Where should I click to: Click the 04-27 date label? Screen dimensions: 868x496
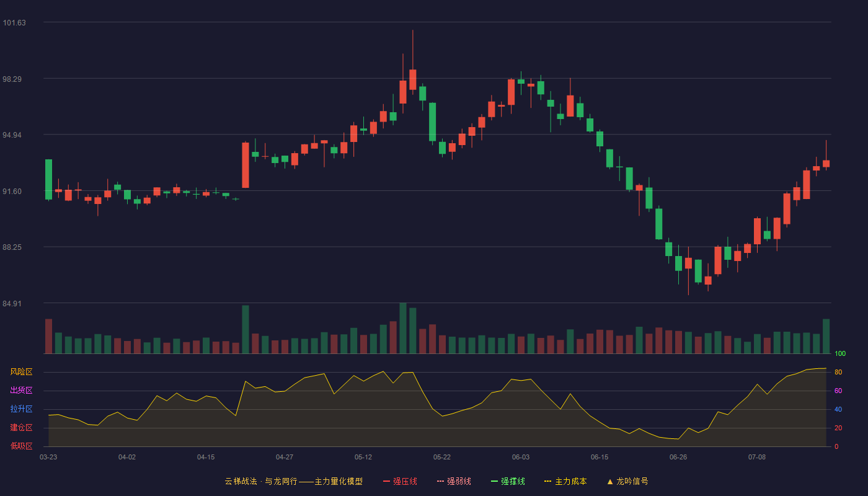[x=285, y=457]
